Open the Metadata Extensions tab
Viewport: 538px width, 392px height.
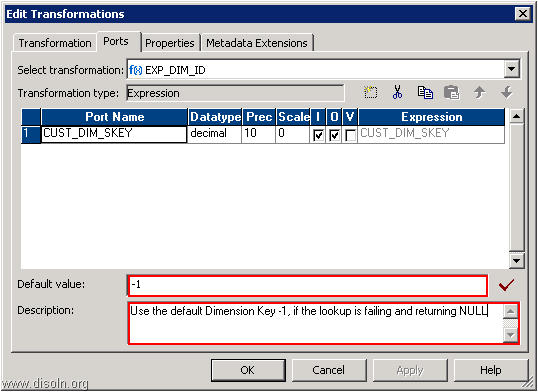257,43
